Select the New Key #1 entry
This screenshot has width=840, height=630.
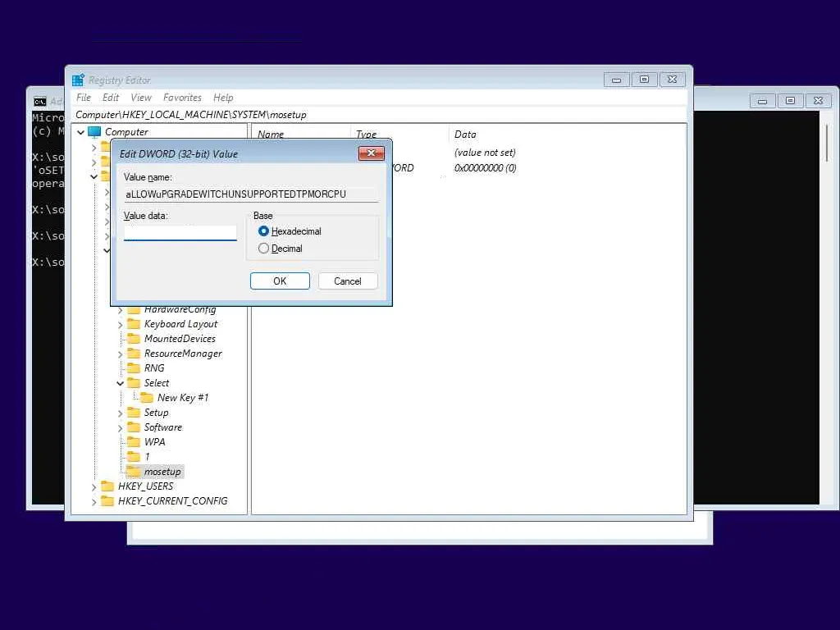click(x=183, y=398)
